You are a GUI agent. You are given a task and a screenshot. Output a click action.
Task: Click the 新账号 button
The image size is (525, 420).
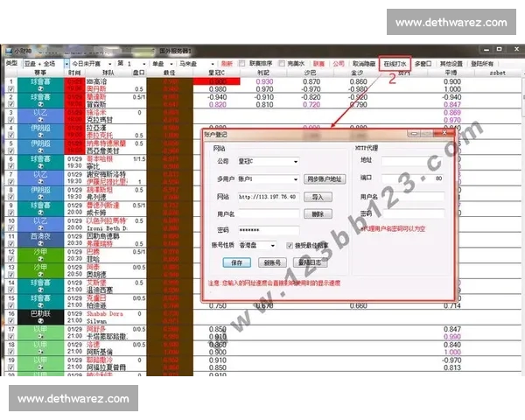coord(272,262)
